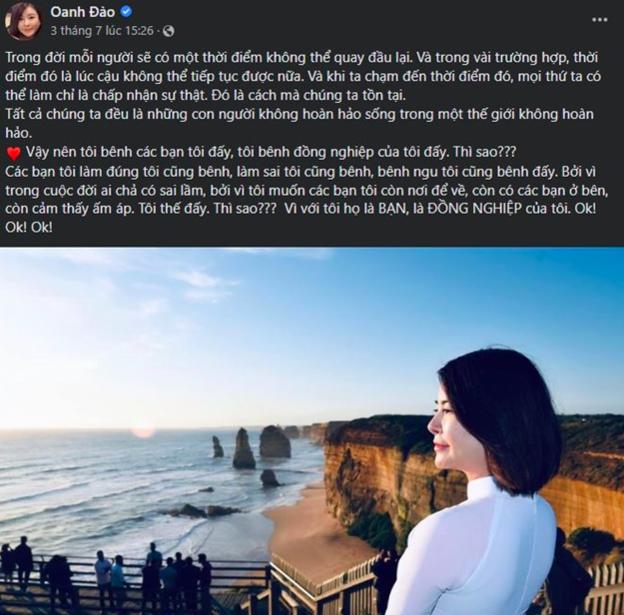The width and height of the screenshot is (624, 615).
Task: Click the final "Ok! Ok!" line
Action: [32, 226]
